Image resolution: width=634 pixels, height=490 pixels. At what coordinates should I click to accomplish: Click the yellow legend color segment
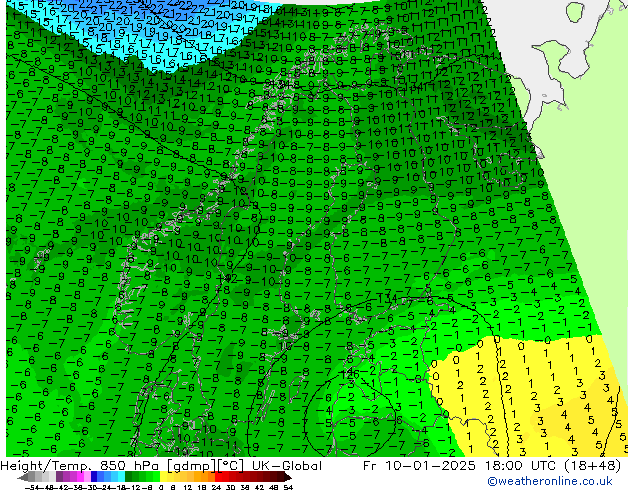(x=163, y=477)
